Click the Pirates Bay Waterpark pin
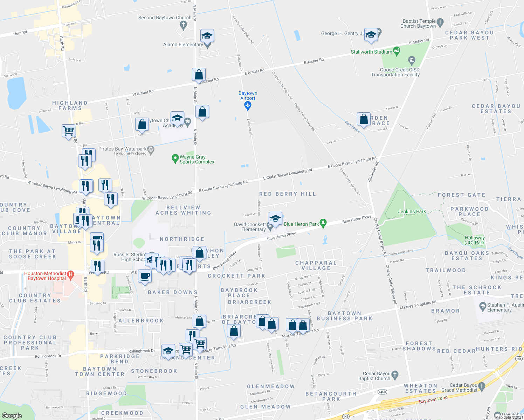 [x=151, y=150]
